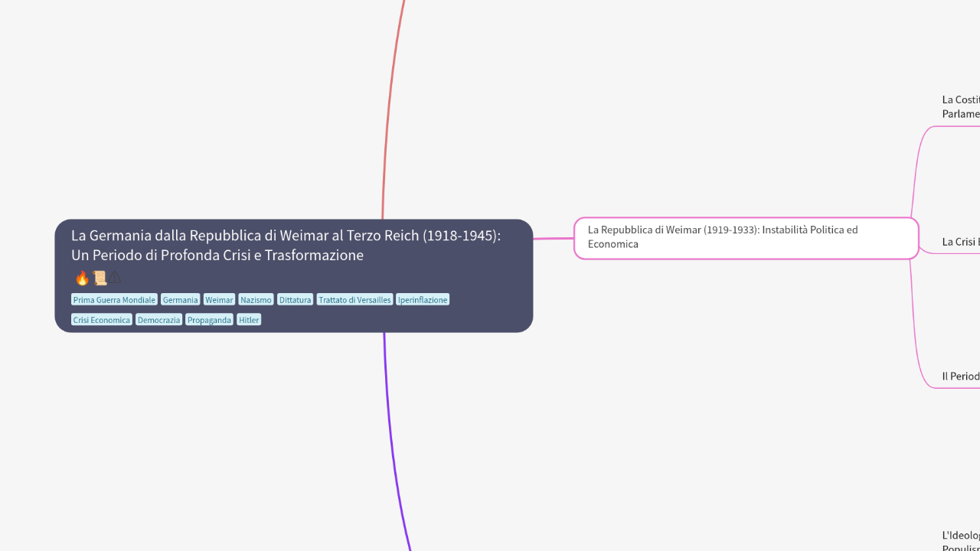Click the Weimar tag
980x551 pixels.
click(x=219, y=300)
